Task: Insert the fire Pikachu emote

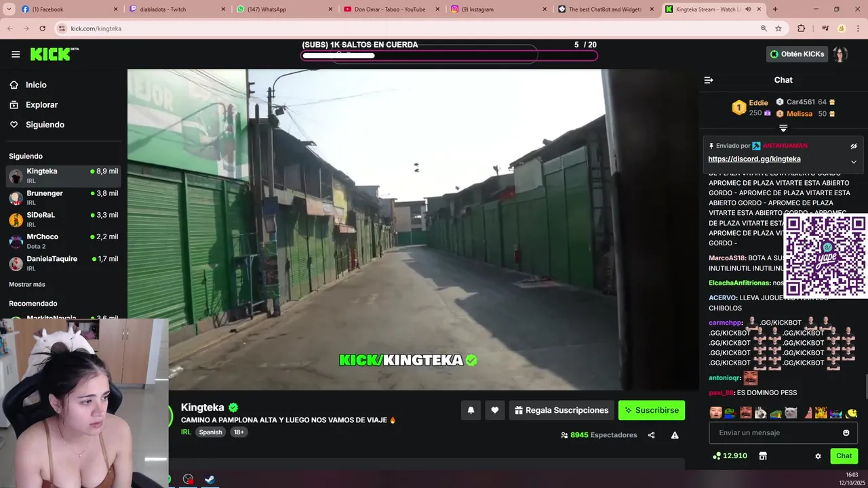Action: coord(821,413)
